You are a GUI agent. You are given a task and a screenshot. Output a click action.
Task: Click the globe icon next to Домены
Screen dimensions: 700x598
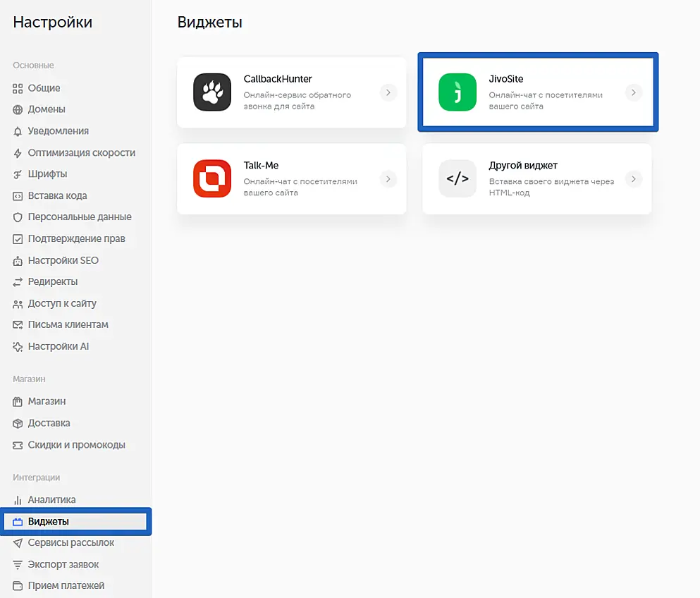[18, 109]
